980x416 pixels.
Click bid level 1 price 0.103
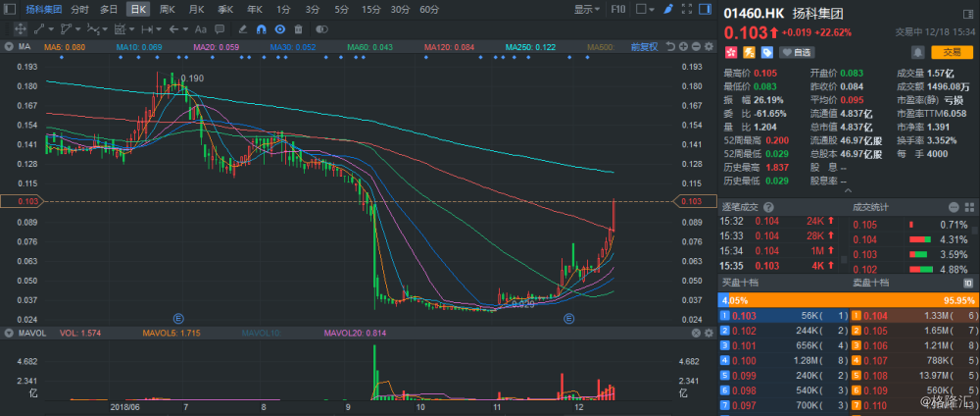point(743,317)
